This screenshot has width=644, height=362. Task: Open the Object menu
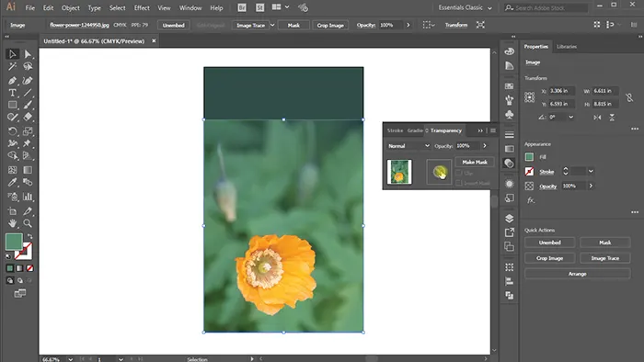point(71,7)
